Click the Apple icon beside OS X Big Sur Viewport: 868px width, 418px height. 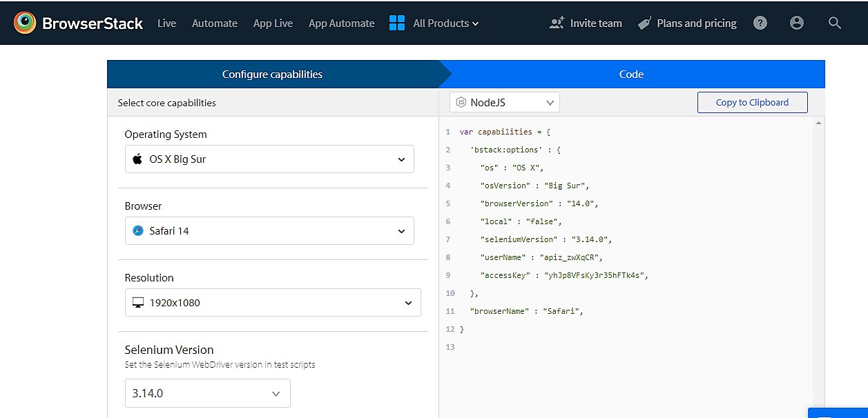click(x=136, y=159)
